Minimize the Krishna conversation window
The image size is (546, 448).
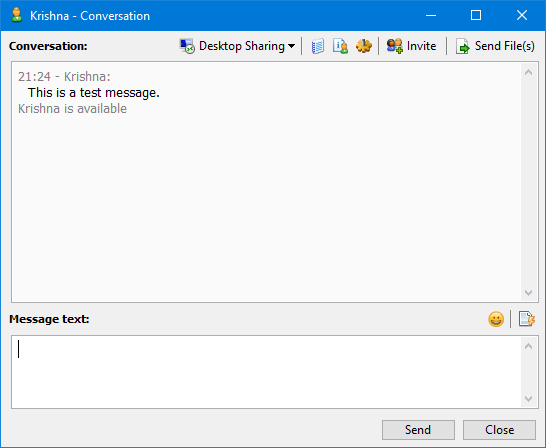[431, 16]
